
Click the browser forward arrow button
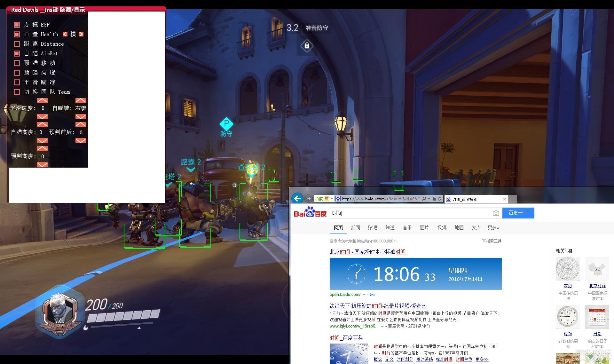308,199
